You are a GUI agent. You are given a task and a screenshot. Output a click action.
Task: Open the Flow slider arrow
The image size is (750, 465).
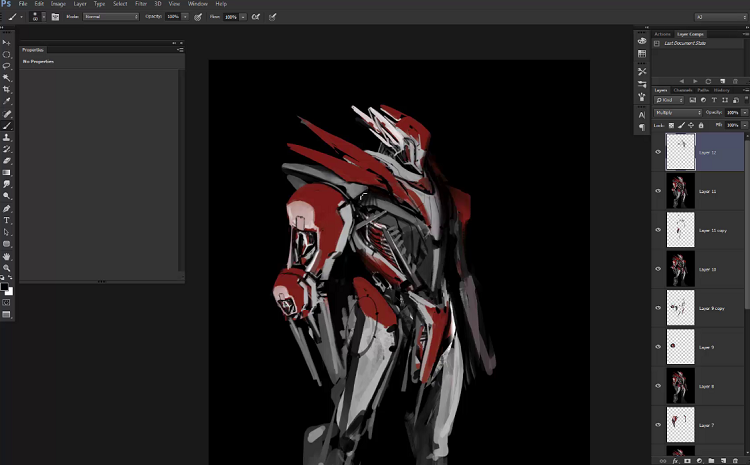click(243, 17)
